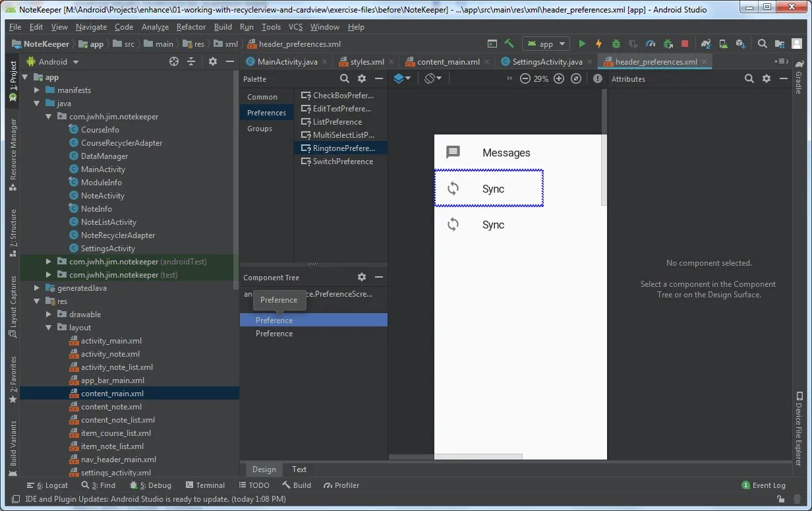Image resolution: width=812 pixels, height=511 pixels.
Task: Open the Refactor menu
Action: [x=191, y=27]
